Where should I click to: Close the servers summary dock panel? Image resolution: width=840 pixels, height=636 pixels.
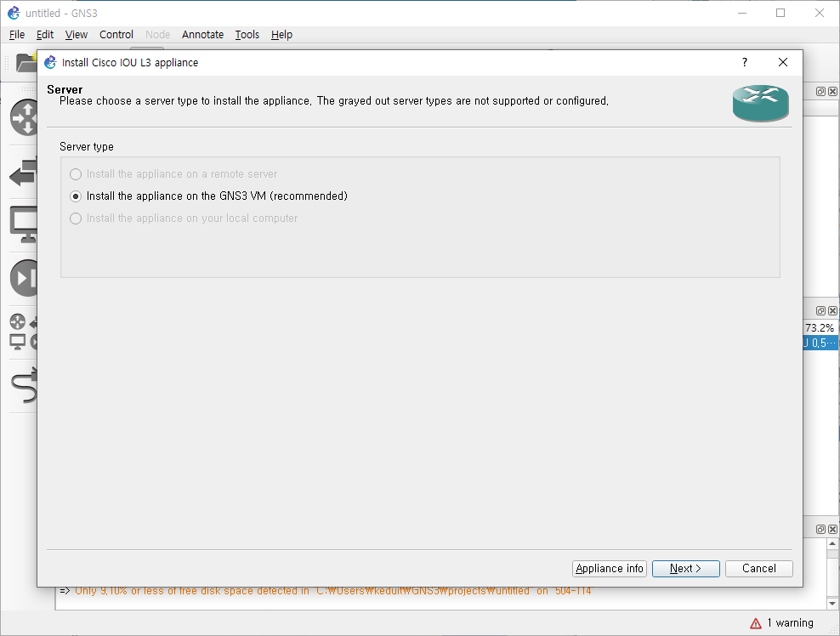[x=832, y=310]
